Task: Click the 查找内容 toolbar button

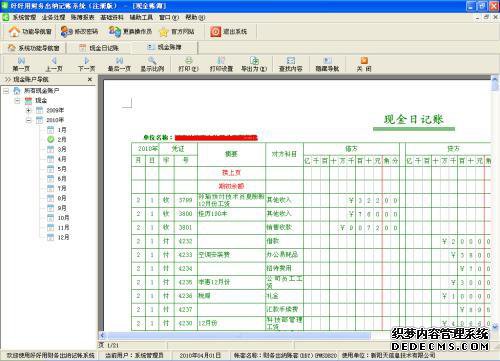Action: point(291,64)
